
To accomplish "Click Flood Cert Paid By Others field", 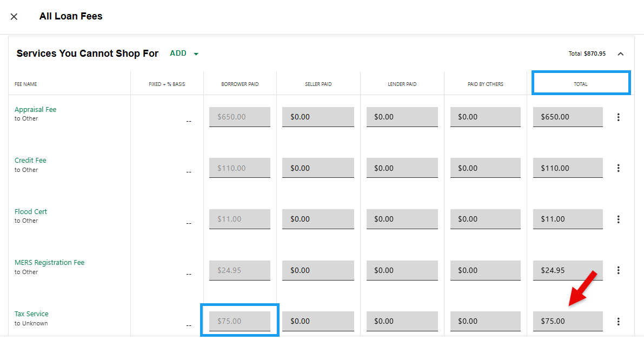I will [x=485, y=219].
